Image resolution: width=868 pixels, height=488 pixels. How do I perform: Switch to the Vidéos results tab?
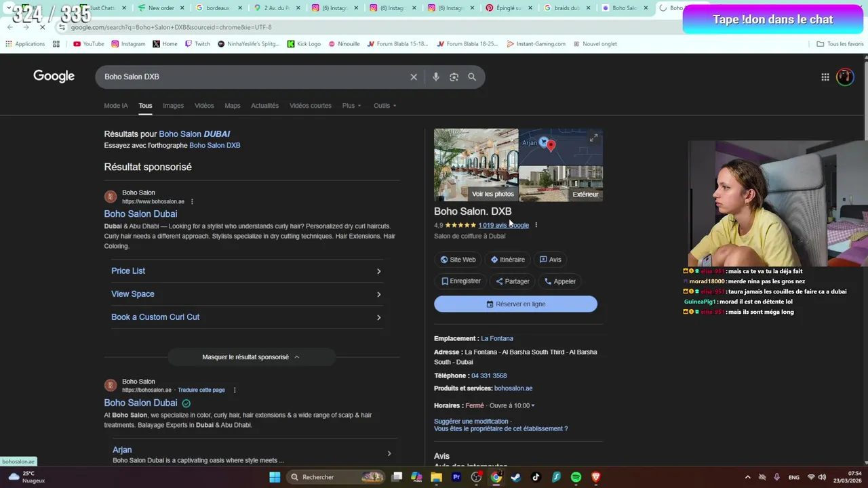pos(204,106)
